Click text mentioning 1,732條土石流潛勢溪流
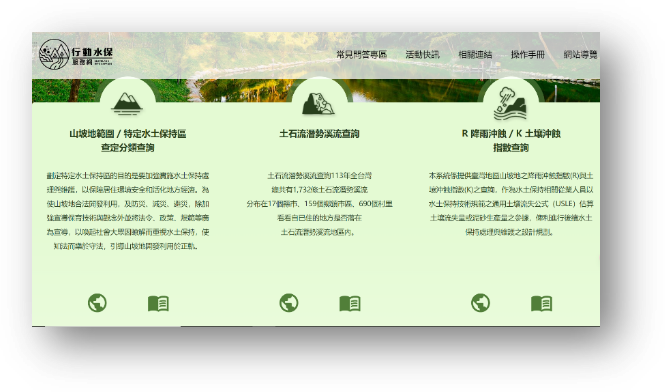 319,190
